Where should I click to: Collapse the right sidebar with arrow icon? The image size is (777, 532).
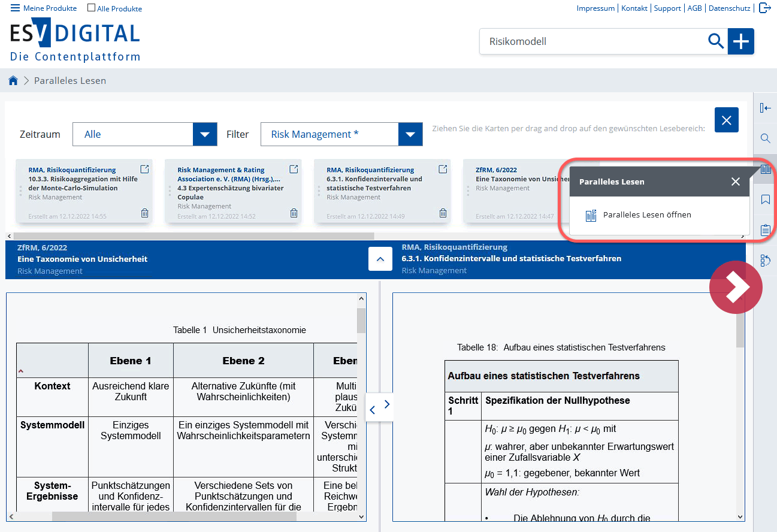765,108
